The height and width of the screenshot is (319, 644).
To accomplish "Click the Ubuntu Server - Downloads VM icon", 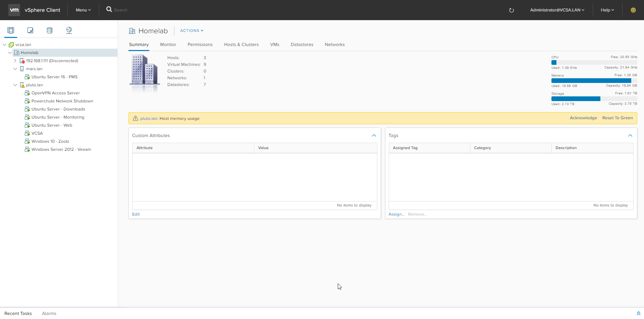I will coord(28,109).
